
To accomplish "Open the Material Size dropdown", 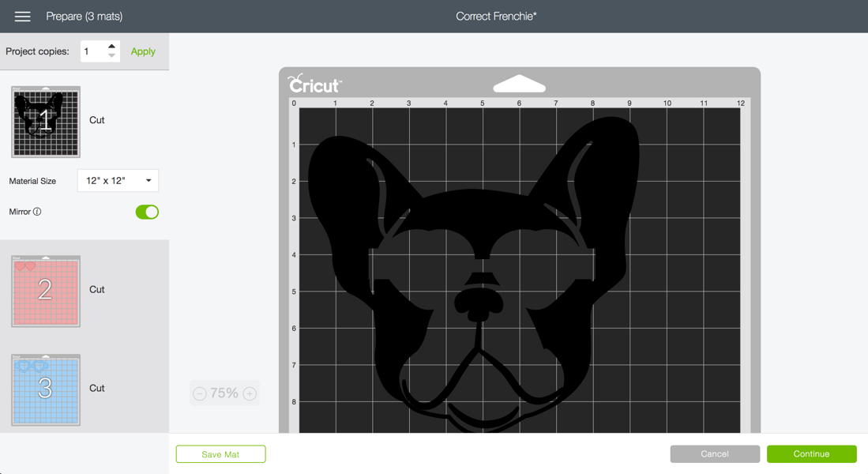I will click(118, 181).
